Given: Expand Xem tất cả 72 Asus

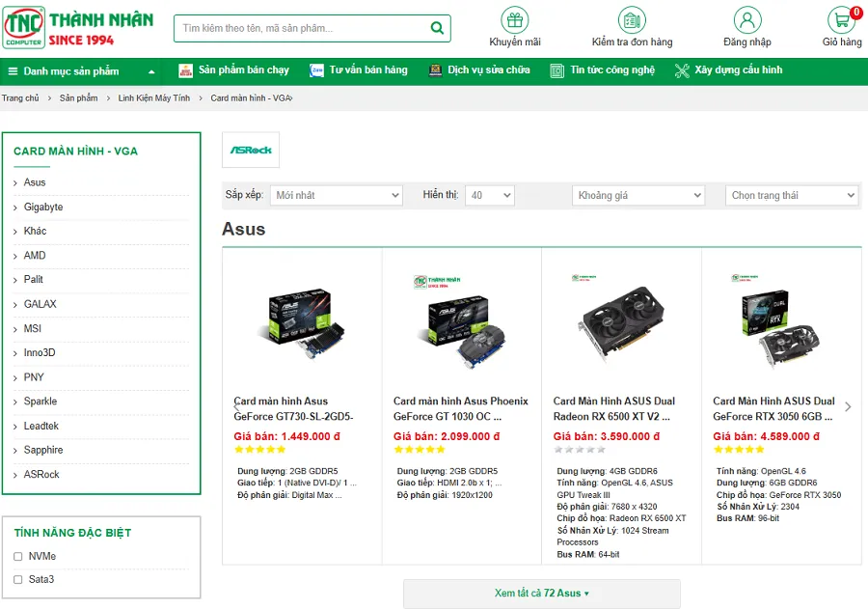Looking at the screenshot, I should point(541,593).
